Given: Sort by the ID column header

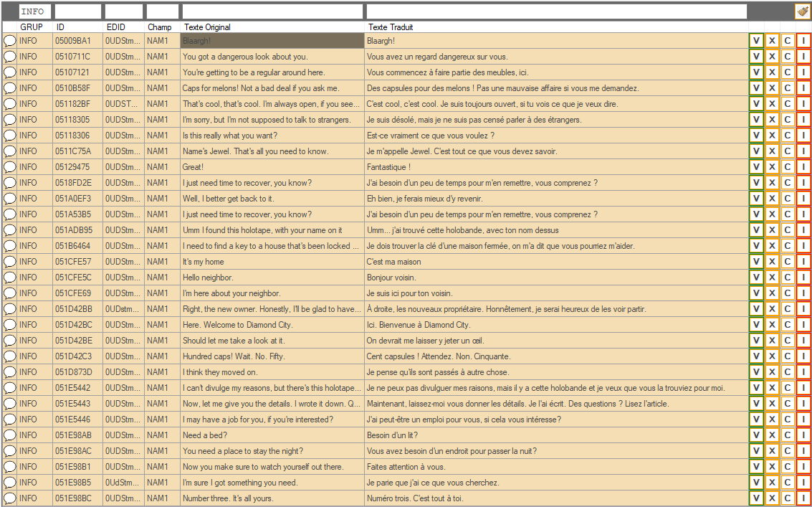Looking at the screenshot, I should pos(61,27).
